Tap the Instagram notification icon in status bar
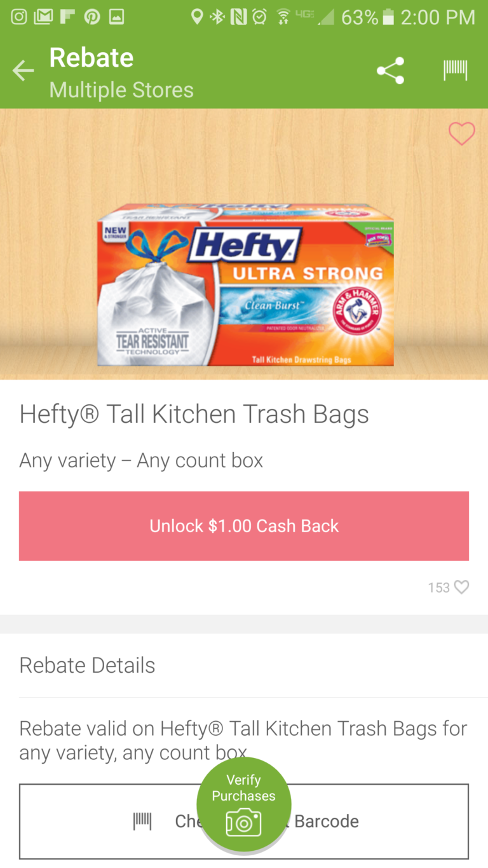This screenshot has width=488, height=868. point(19,17)
